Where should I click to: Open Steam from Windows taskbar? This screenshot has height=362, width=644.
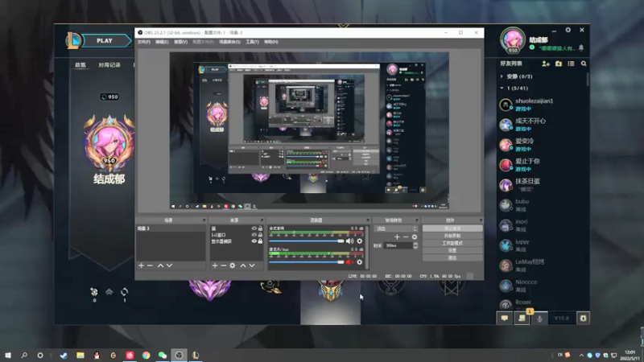[x=64, y=355]
